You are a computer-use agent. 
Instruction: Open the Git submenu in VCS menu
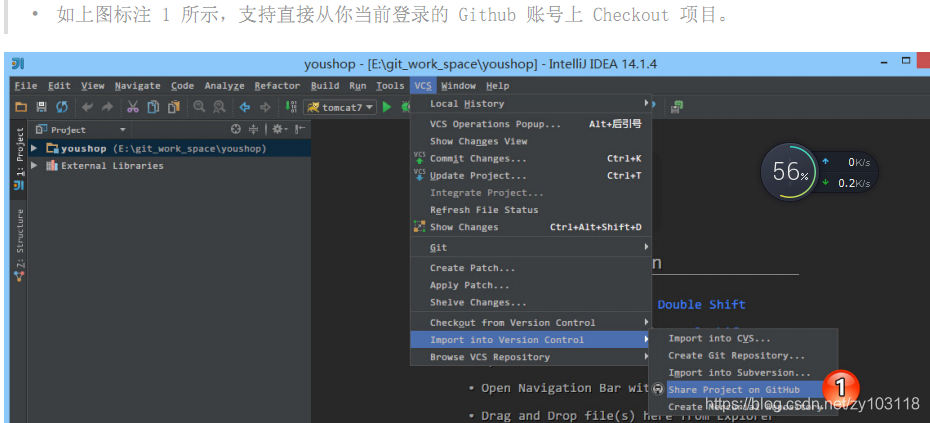pyautogui.click(x=531, y=247)
